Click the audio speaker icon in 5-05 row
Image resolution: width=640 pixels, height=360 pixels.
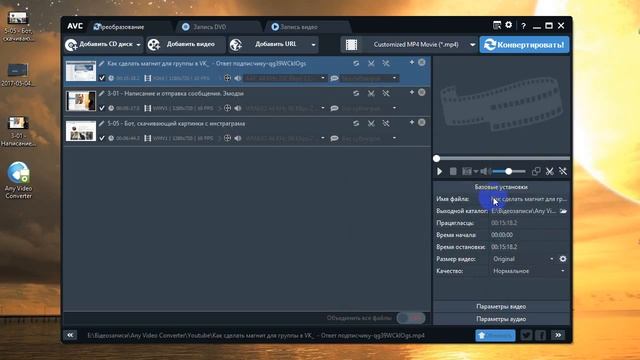(238, 138)
